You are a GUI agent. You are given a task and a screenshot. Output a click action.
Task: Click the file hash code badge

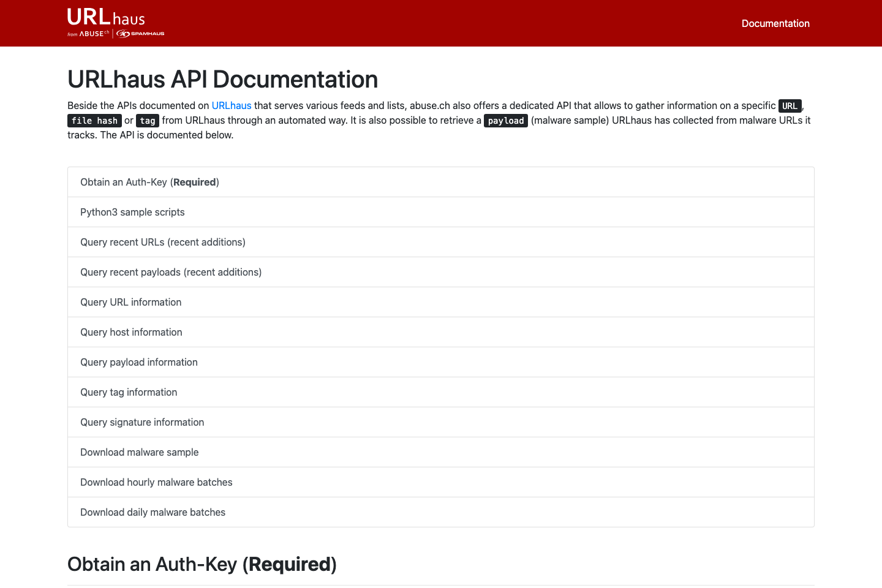(94, 121)
